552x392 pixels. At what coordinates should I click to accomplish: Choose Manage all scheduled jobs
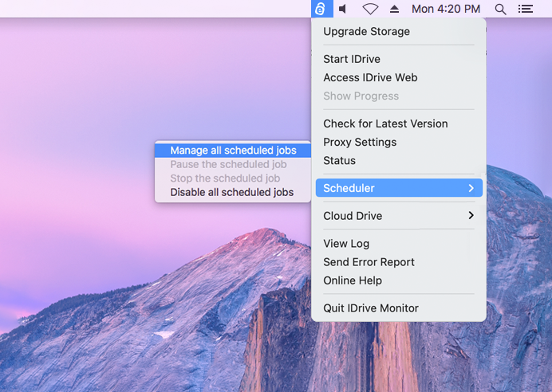pos(233,150)
